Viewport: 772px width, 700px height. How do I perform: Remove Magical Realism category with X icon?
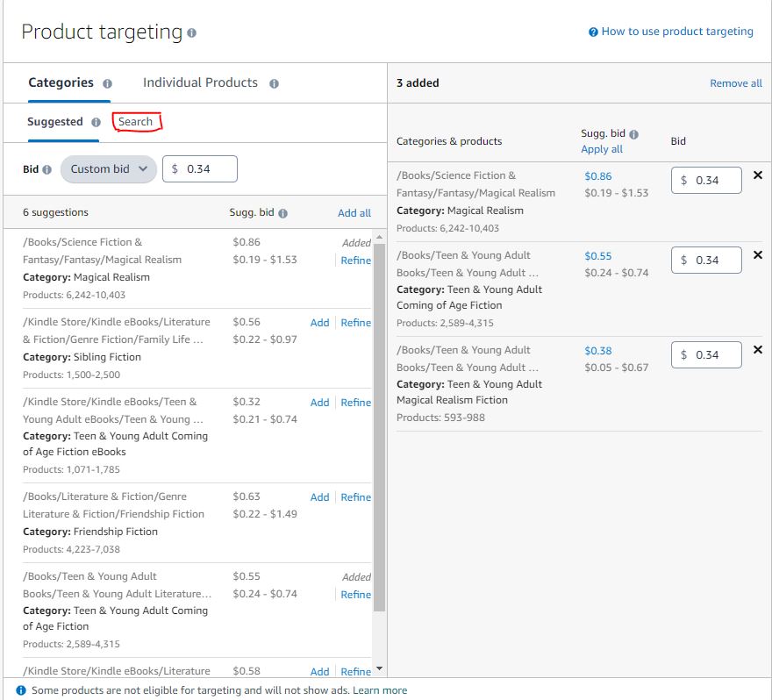[x=758, y=175]
